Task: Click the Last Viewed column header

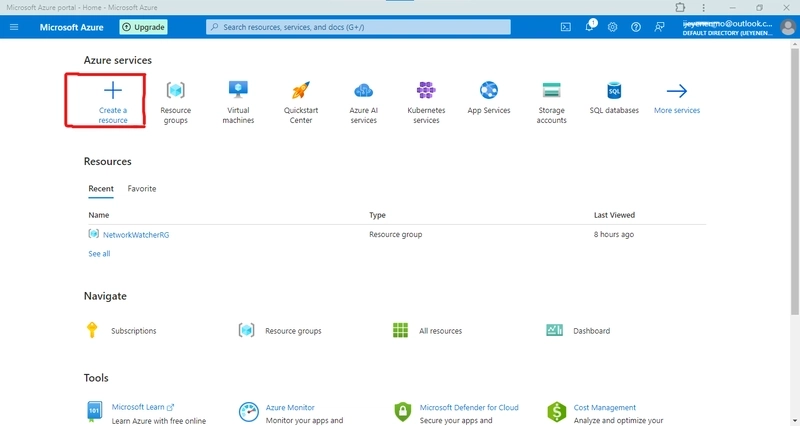Action: pyautogui.click(x=614, y=215)
